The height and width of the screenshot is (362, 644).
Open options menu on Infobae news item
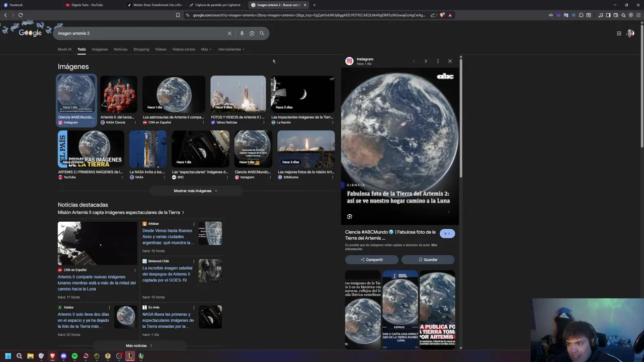[x=194, y=224]
